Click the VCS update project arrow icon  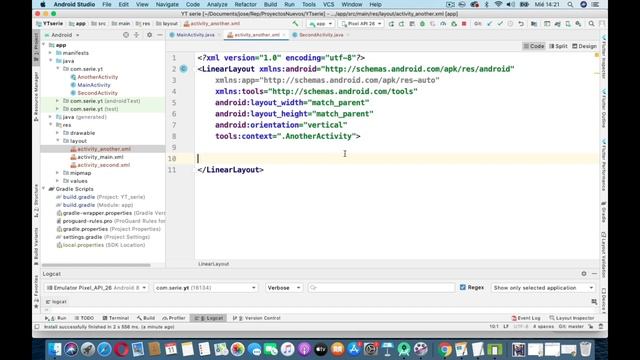click(489, 24)
